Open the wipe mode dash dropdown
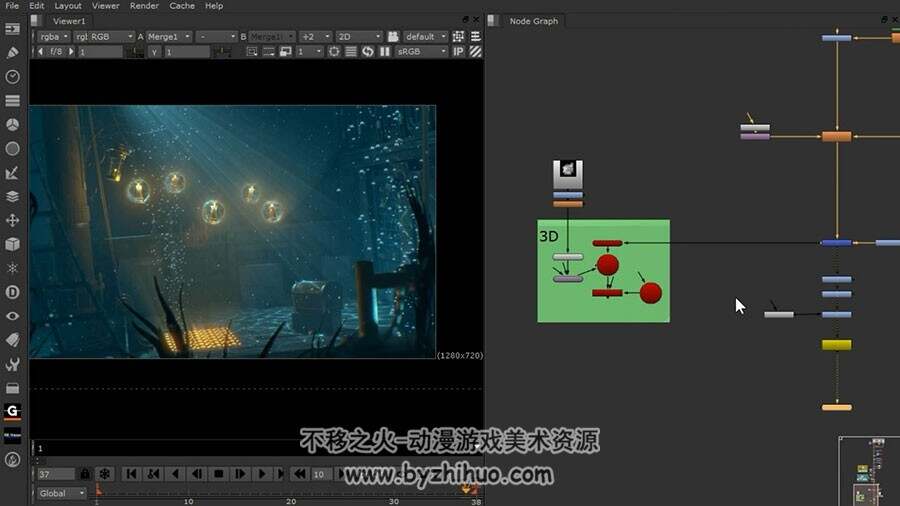Screen dimensions: 900x506 [216, 36]
